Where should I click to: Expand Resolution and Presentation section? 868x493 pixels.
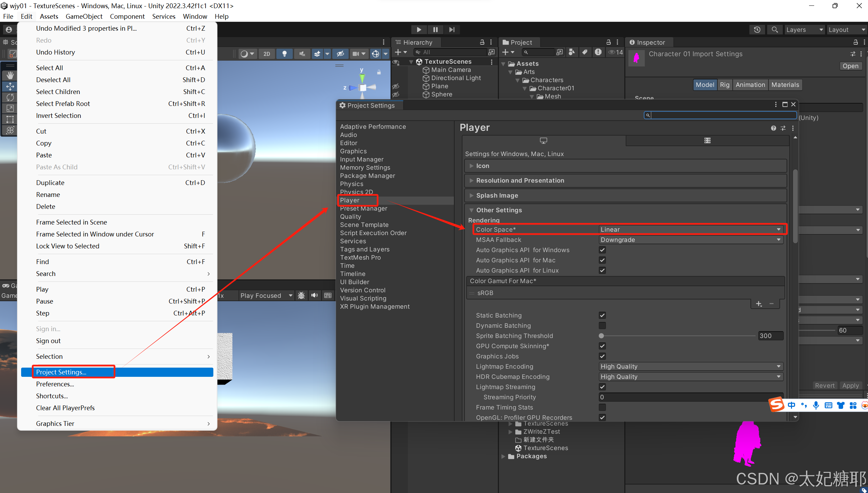pos(520,181)
